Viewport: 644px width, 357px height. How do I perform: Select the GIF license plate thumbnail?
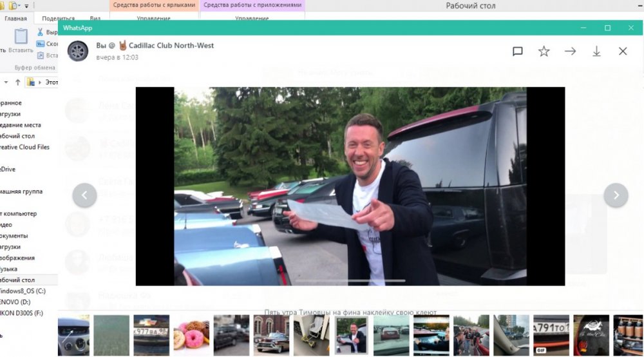pos(551,334)
